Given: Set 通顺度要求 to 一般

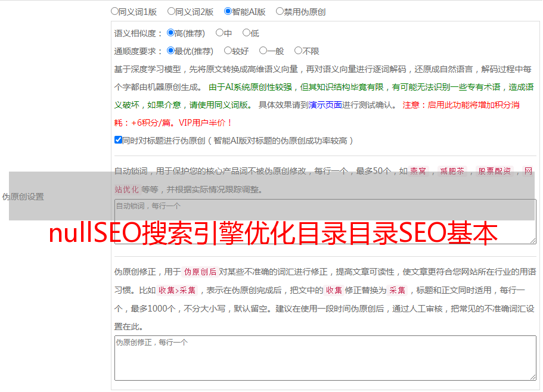Looking at the screenshot, I should pos(263,51).
